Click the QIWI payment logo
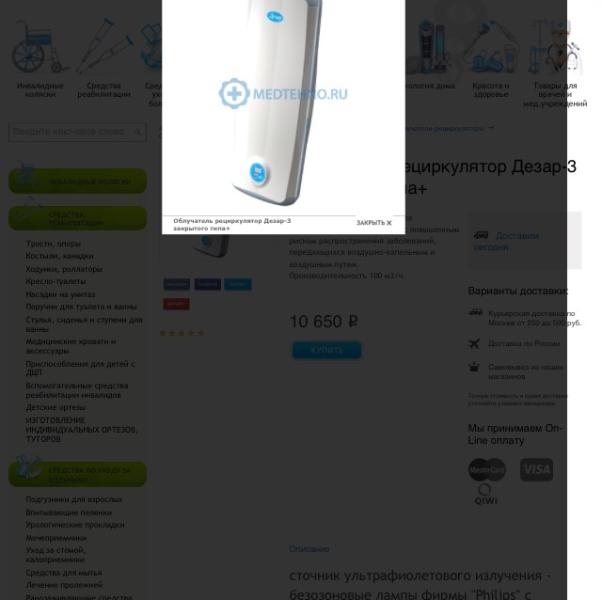602x600 pixels. pyautogui.click(x=486, y=494)
